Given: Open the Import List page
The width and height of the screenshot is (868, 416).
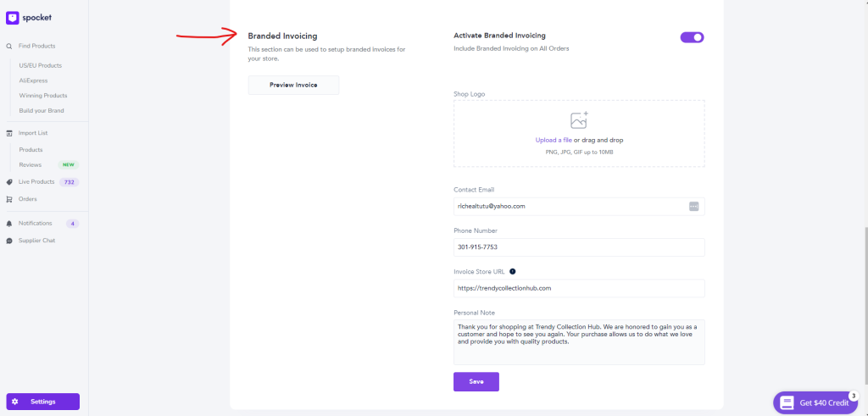Looking at the screenshot, I should point(33,133).
